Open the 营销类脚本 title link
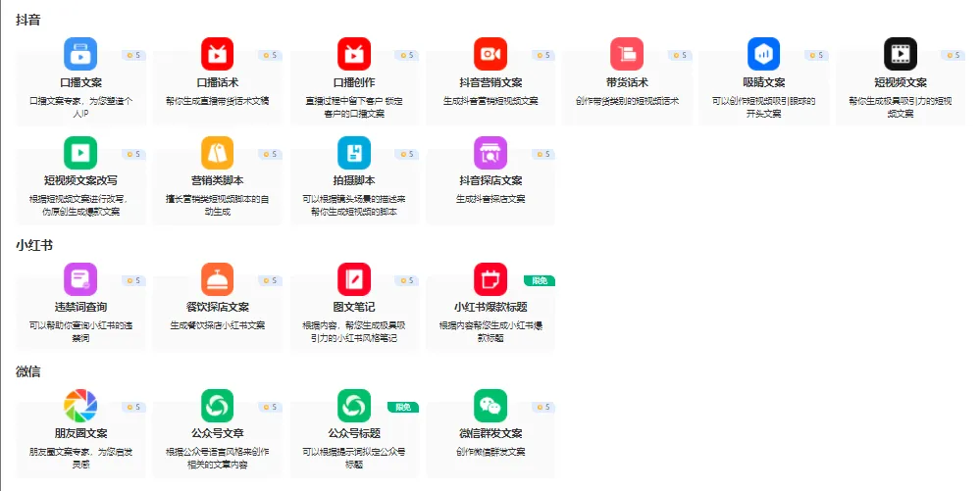Image resolution: width=980 pixels, height=491 pixels. pyautogui.click(x=218, y=180)
